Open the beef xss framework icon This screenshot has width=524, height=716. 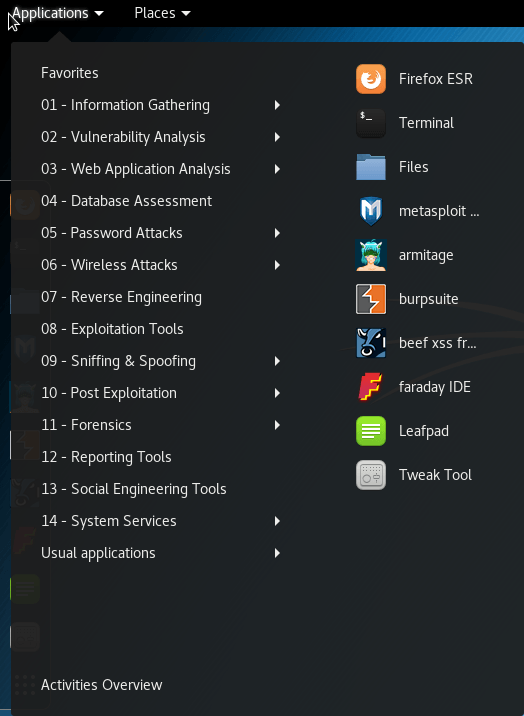point(371,343)
